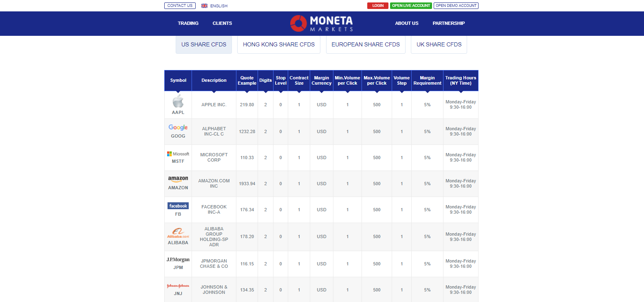Viewport: 644px width, 302px height.
Task: Click the Min.Volume per Click header
Action: [347, 80]
